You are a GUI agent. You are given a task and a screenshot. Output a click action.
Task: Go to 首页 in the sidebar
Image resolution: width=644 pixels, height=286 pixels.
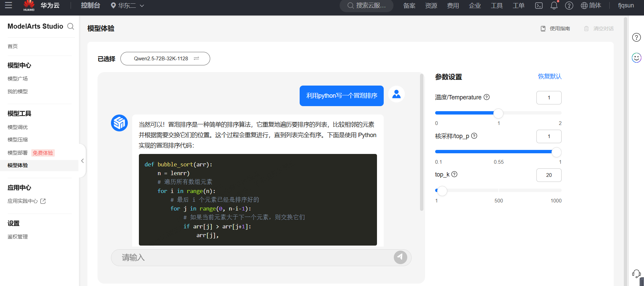tap(13, 46)
